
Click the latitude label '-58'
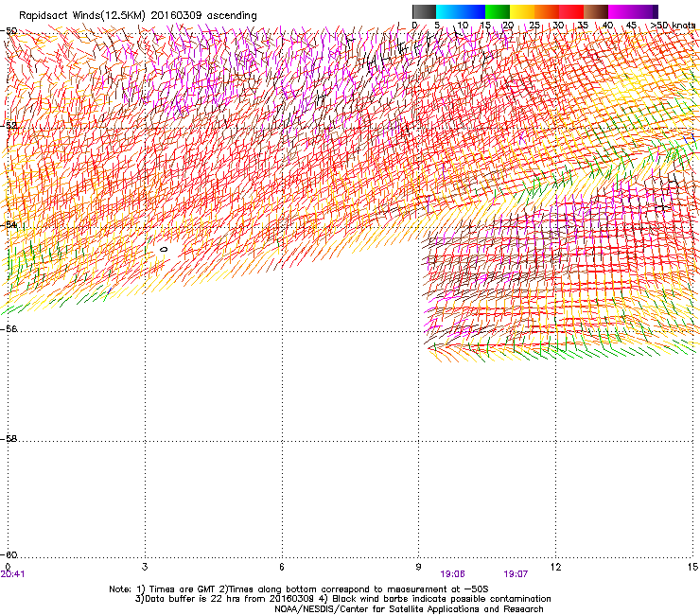pyautogui.click(x=9, y=439)
